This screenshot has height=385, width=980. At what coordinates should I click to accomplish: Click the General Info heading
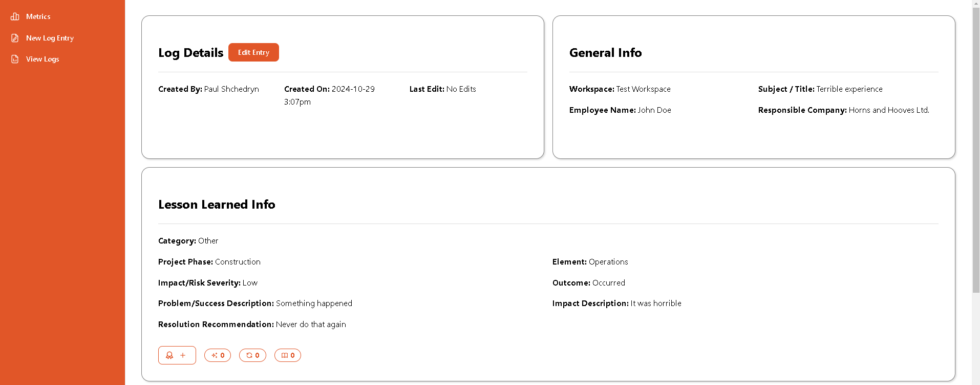coord(605,53)
